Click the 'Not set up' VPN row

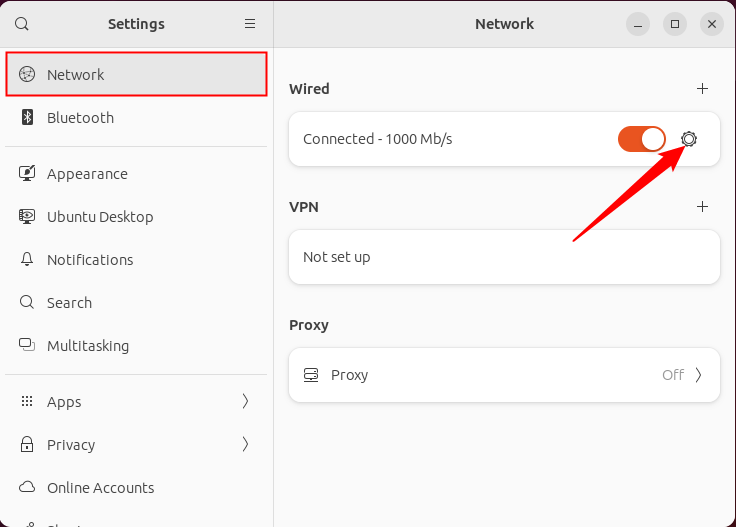(x=504, y=257)
